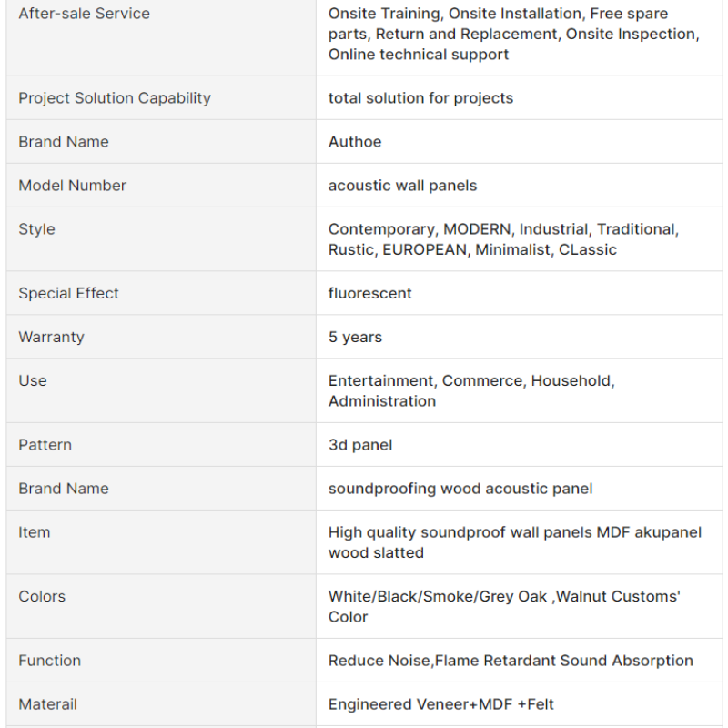Click the Authoe brand name value
Viewport: 728px width, 728px height.
[x=355, y=142]
